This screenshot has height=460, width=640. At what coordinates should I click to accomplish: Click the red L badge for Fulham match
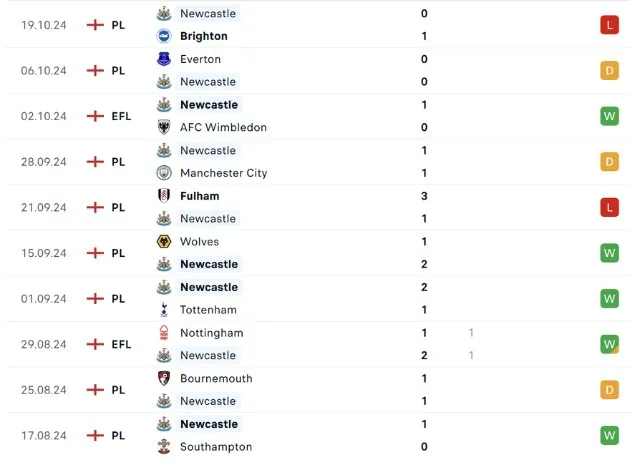(609, 207)
